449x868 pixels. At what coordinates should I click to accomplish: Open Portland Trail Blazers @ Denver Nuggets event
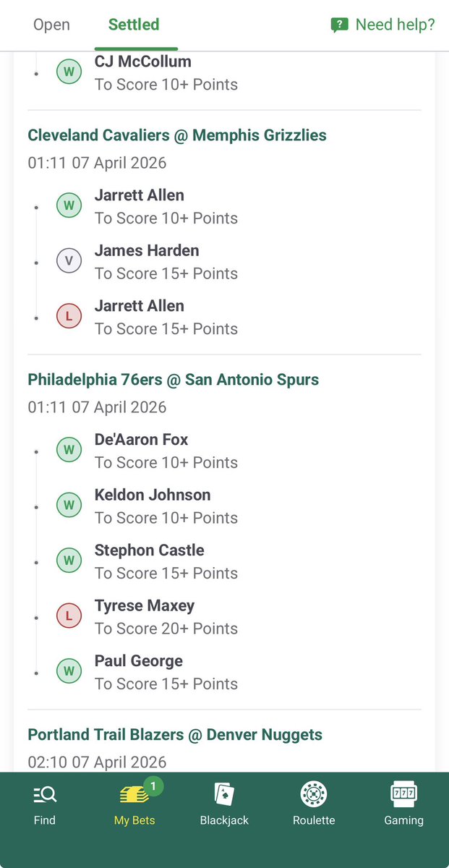(175, 735)
